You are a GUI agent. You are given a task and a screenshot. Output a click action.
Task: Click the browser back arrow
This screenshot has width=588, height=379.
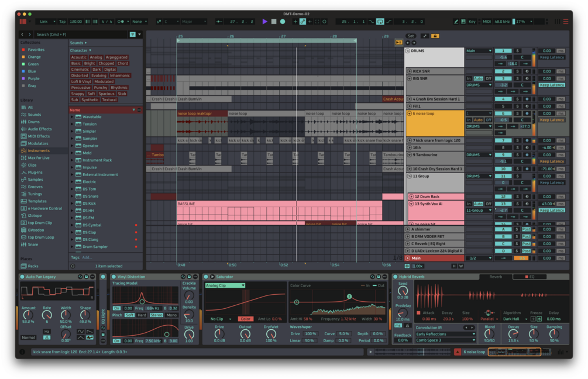point(22,35)
